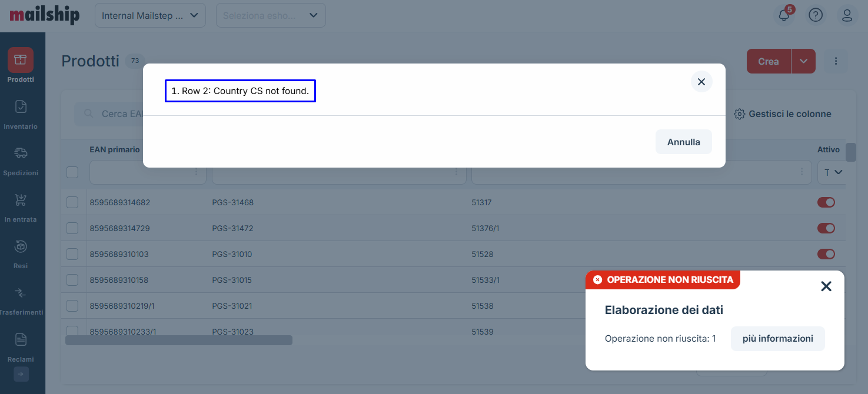
Task: Open the notifications bell icon
Action: click(784, 15)
